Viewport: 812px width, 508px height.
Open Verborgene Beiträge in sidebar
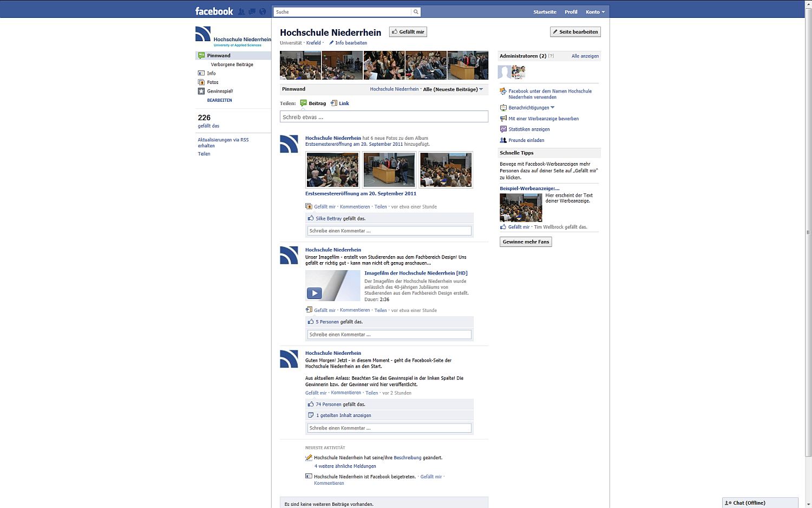tap(232, 64)
